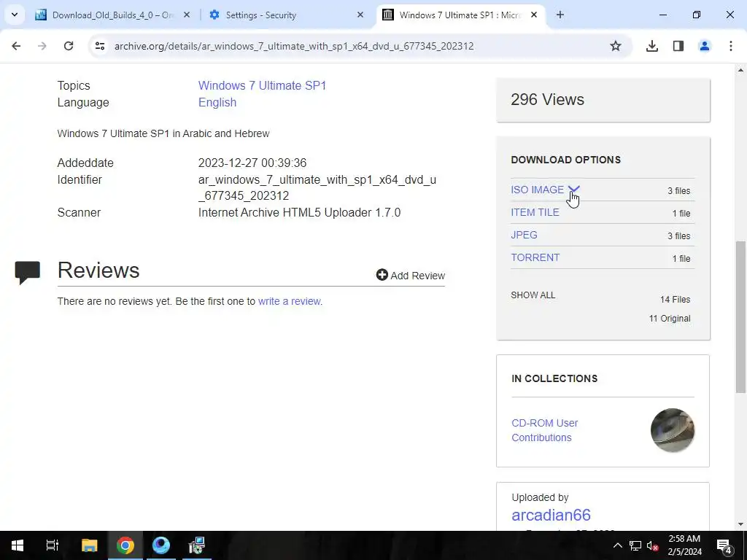Close the Windows 7 Ultimate SP1 tab
This screenshot has height=560, width=747.
pos(534,15)
